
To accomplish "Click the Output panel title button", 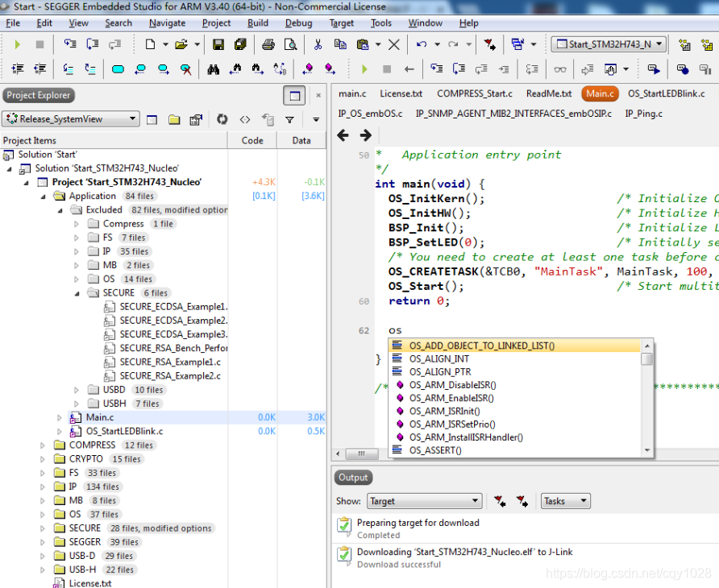I will [353, 478].
